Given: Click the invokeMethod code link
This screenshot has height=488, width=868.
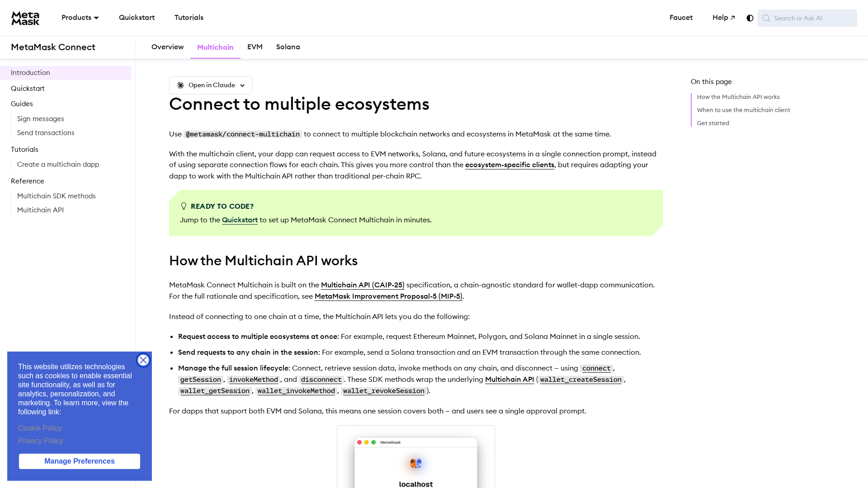Looking at the screenshot, I should click(x=254, y=380).
